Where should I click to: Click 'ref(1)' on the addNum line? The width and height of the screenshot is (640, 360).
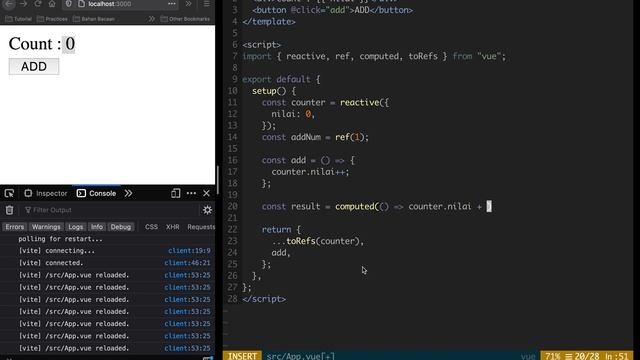coord(350,137)
